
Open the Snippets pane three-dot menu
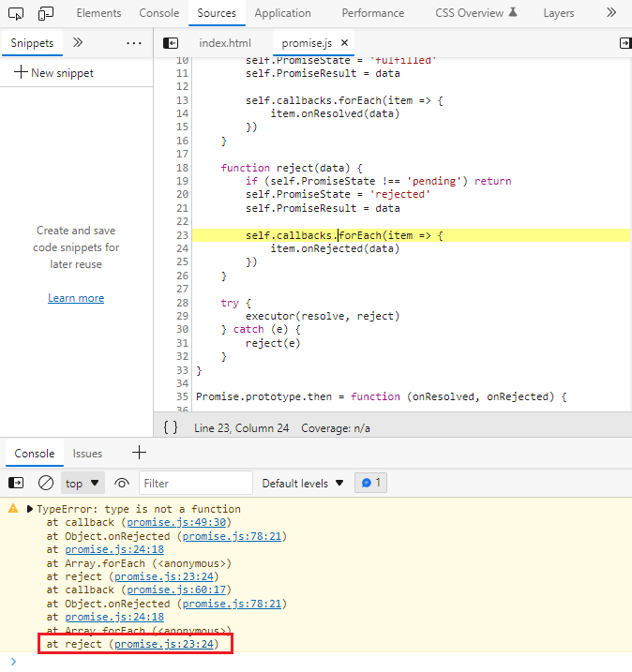click(x=134, y=43)
